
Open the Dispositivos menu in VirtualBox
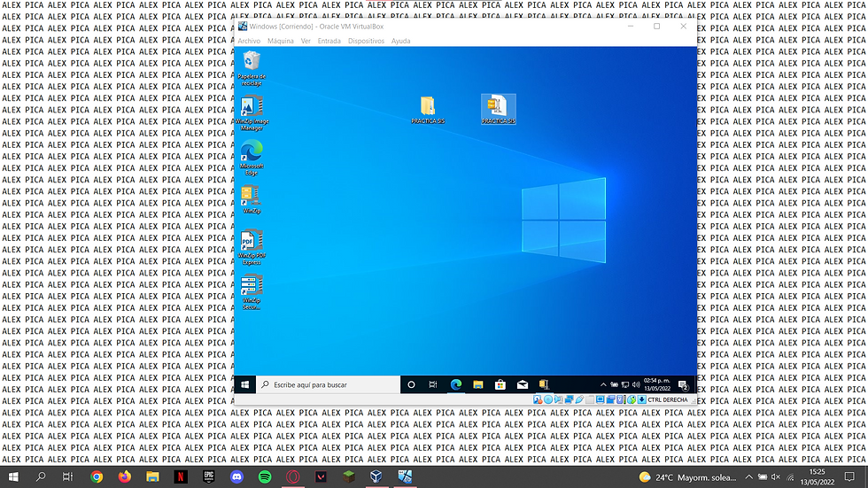tap(366, 41)
